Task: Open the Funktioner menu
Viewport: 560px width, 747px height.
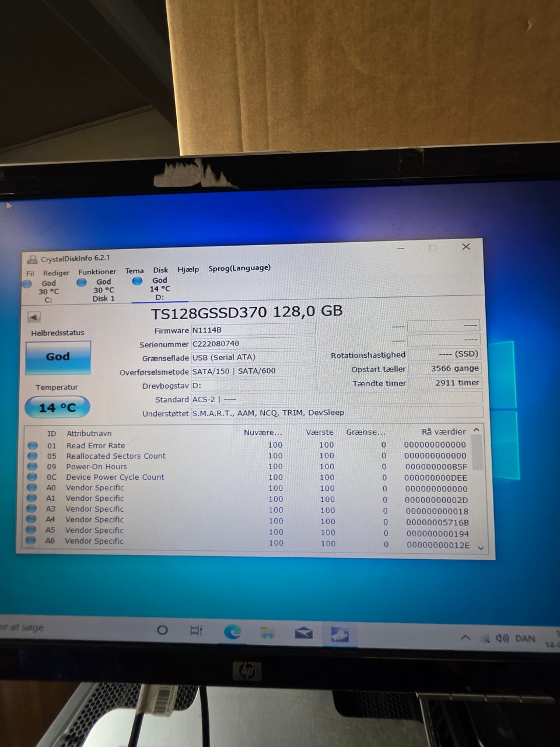Action: (x=97, y=271)
